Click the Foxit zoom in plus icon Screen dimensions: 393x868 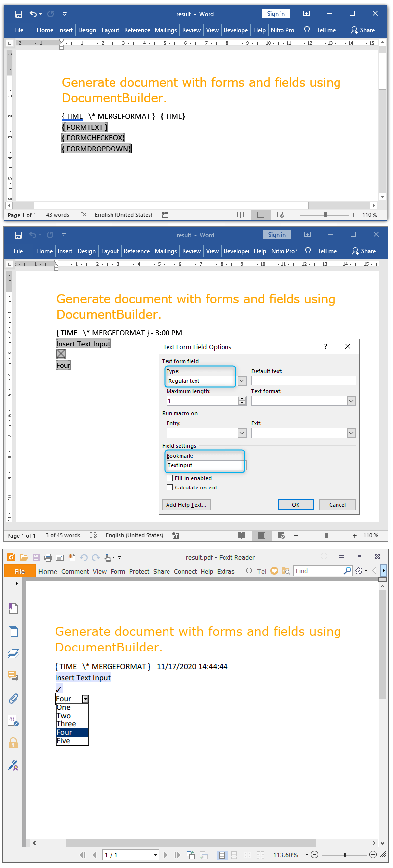(373, 855)
